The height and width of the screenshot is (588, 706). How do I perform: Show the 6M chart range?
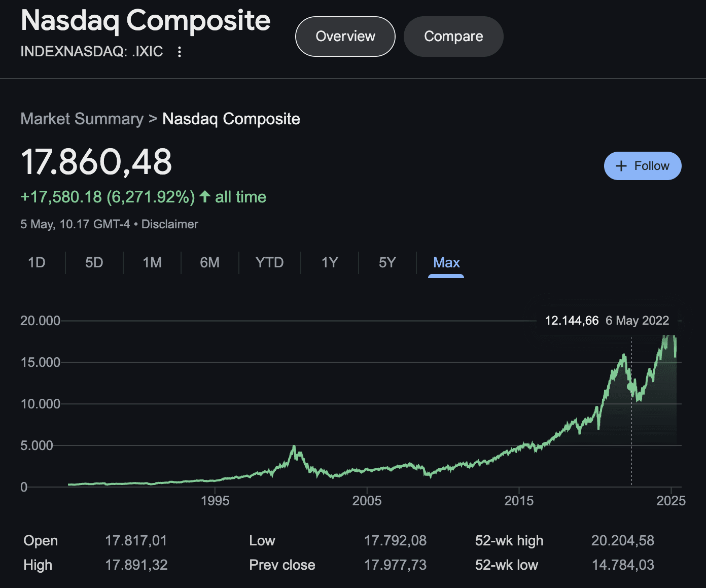point(209,262)
